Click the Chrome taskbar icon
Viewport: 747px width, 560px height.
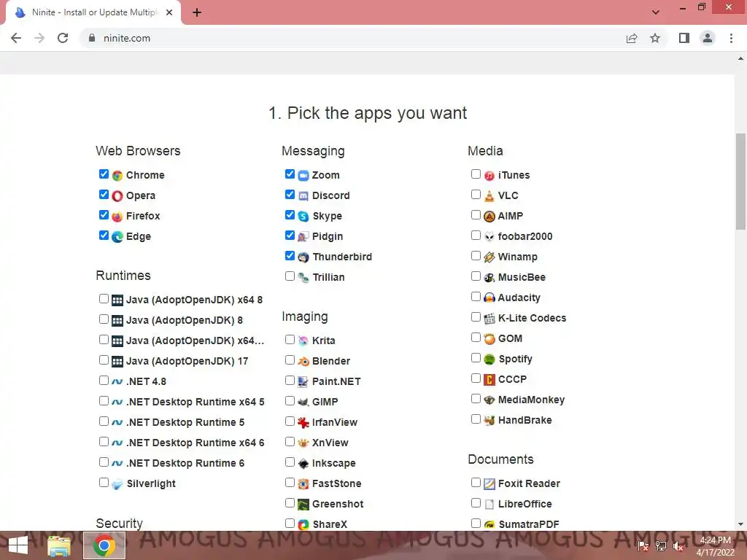pos(104,545)
